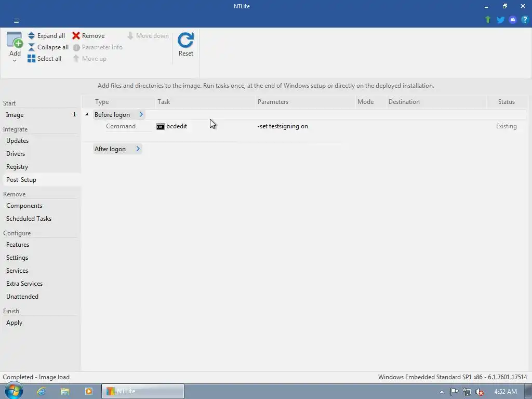Click the Move up button
The image size is (532, 399).
pos(89,59)
